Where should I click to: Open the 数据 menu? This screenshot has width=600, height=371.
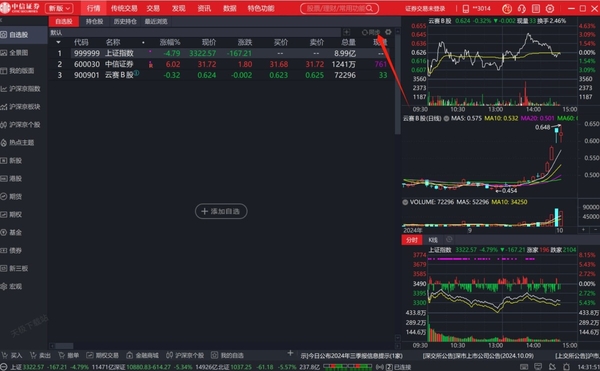230,8
